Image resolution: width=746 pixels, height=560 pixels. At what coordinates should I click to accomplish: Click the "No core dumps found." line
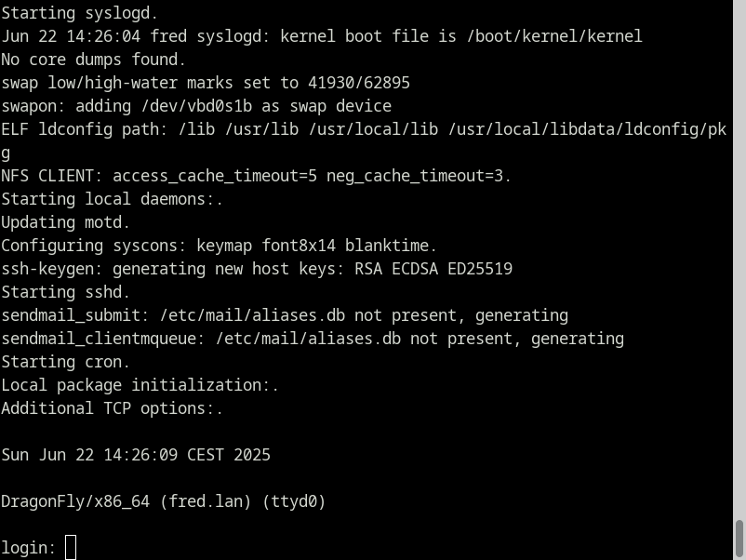coord(94,60)
